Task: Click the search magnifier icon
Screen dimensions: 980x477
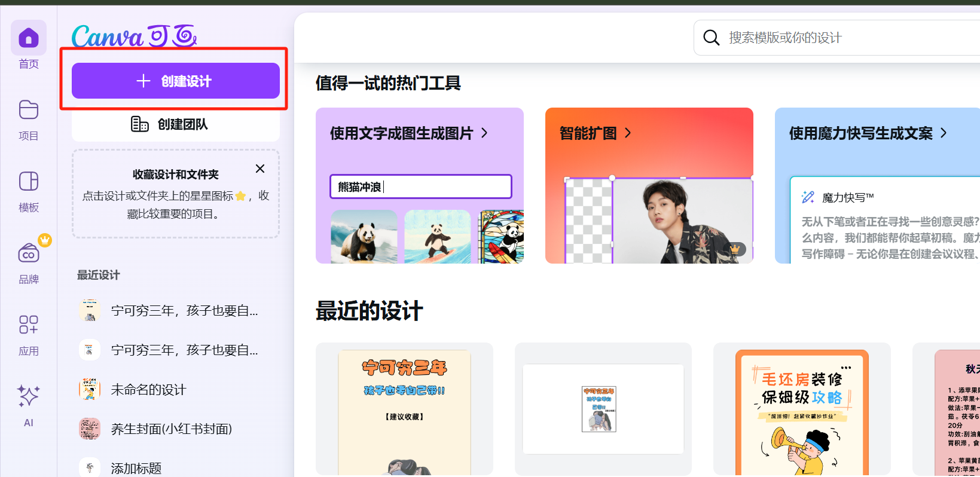Action: (x=711, y=38)
